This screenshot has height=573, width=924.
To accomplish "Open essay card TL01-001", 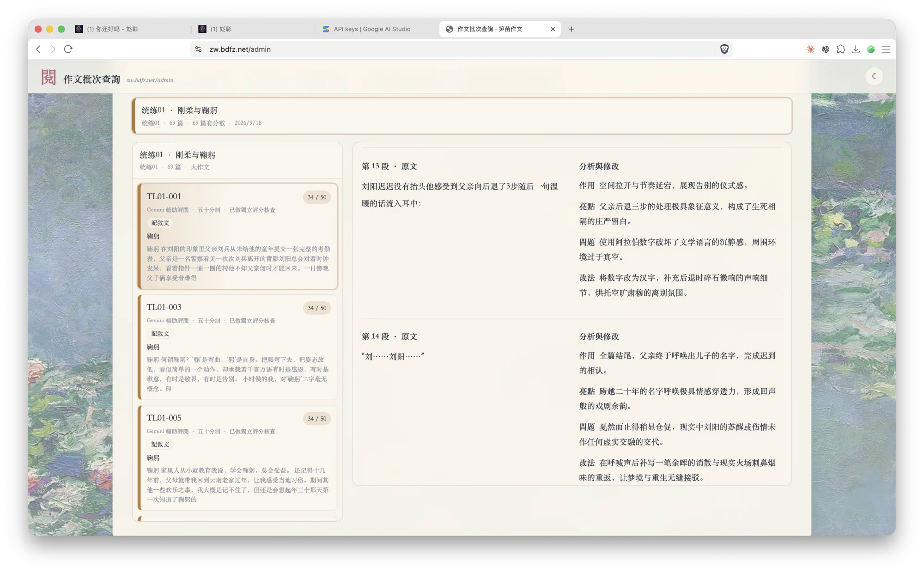I will [237, 237].
